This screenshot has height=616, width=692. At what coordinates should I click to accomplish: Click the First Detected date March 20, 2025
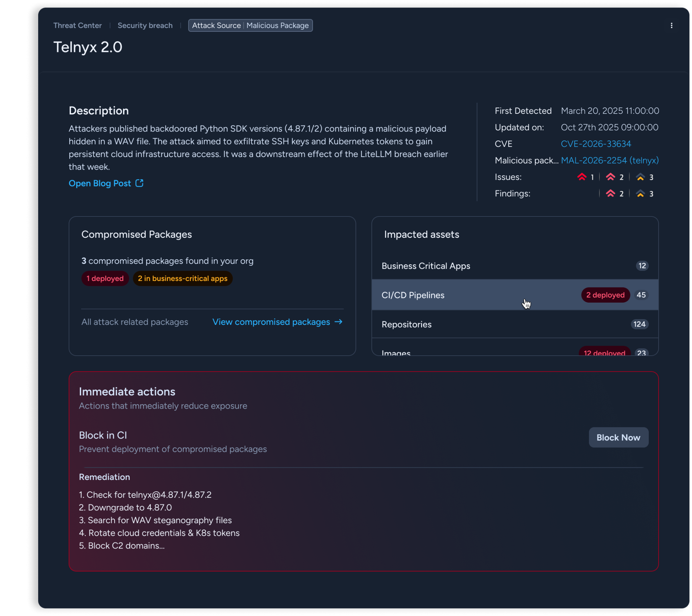coord(610,111)
